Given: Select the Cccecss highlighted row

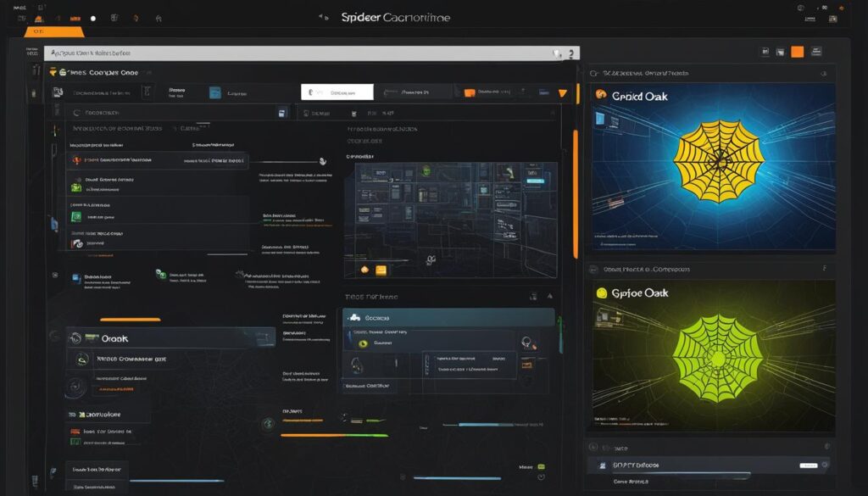Looking at the screenshot, I should 448,318.
